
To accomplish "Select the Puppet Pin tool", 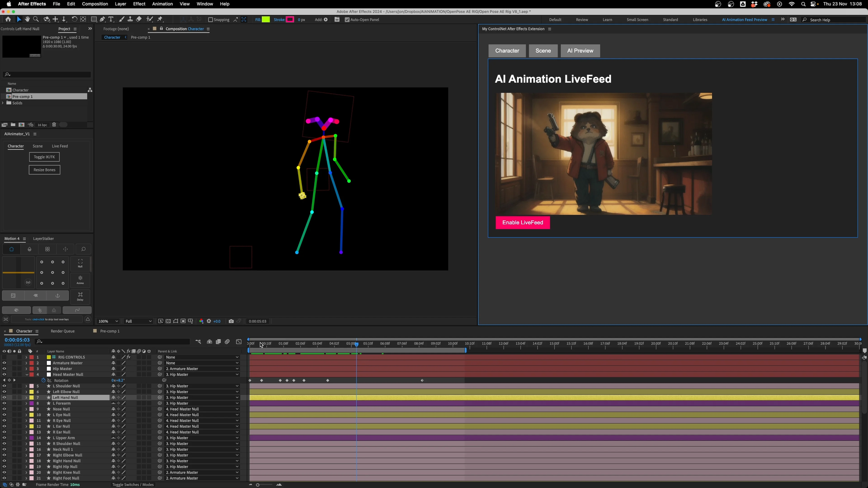I will 160,20.
